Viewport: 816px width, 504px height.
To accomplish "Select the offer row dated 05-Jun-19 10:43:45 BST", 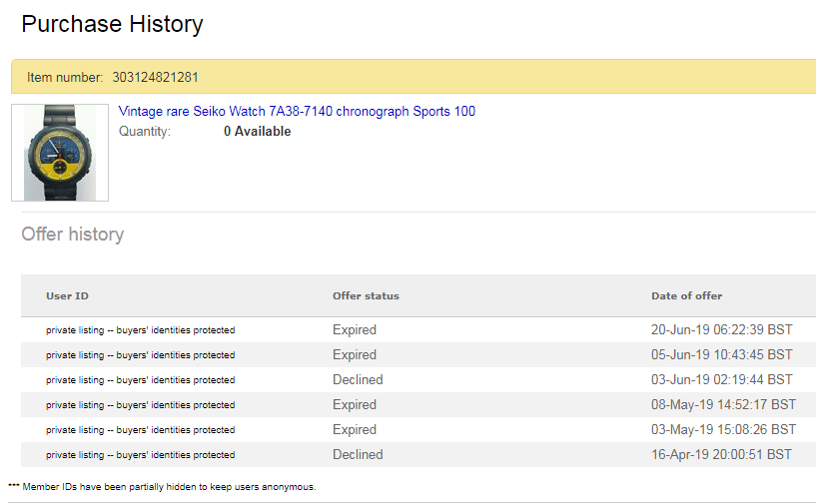I will tap(418, 354).
